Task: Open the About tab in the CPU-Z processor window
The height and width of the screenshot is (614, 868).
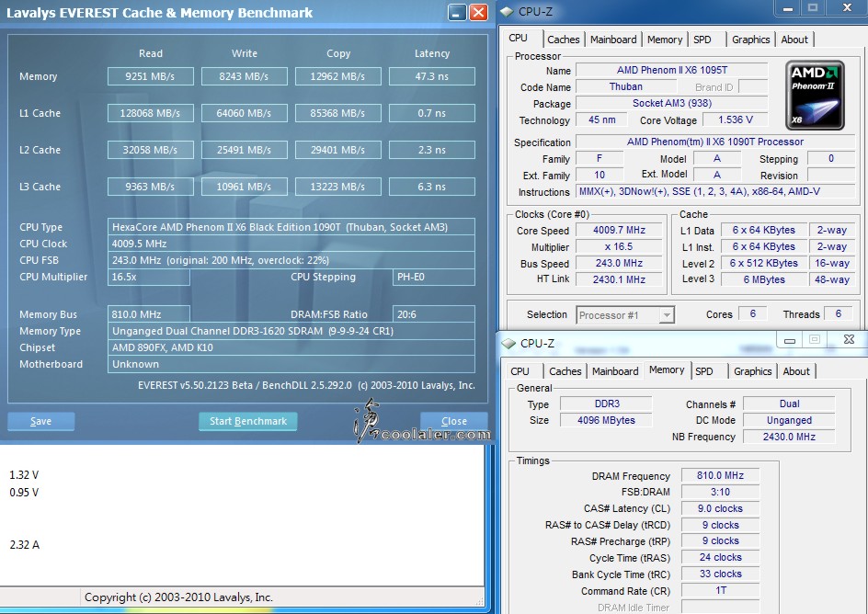Action: pyautogui.click(x=794, y=40)
